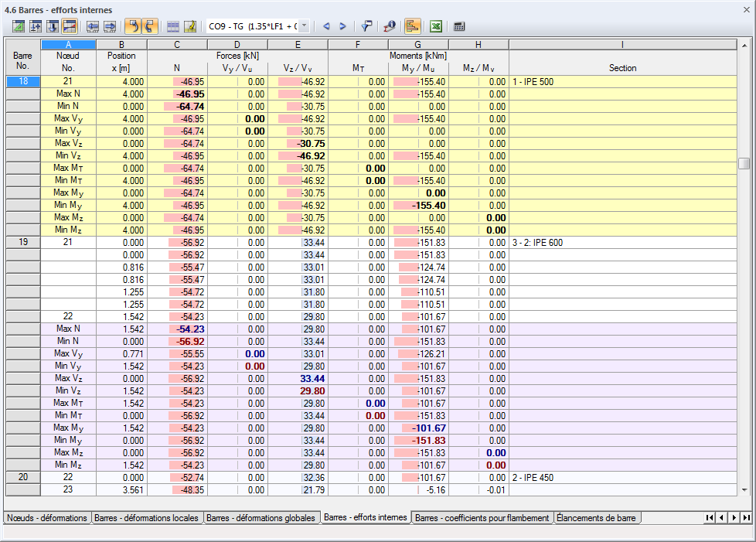Jump to last tab with tab-scroll button
756x542 pixels.
[746, 518]
